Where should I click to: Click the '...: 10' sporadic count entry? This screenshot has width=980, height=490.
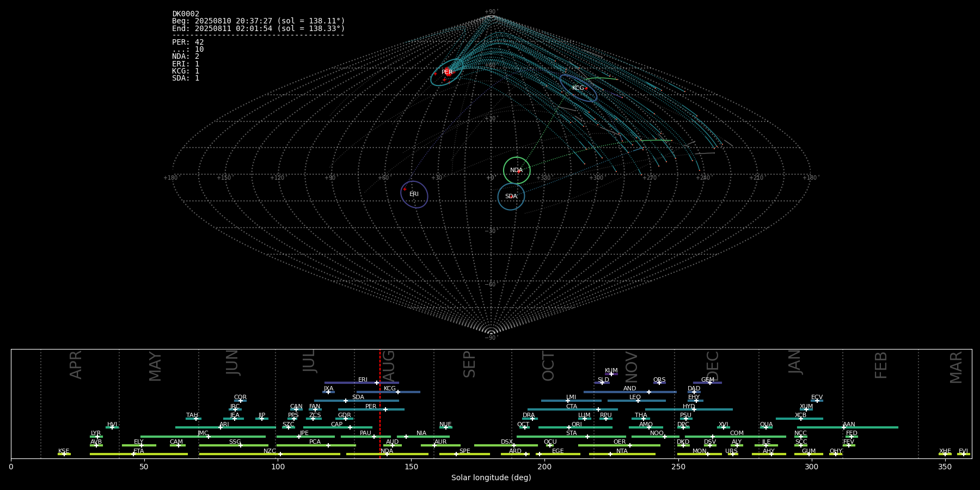tap(188, 50)
